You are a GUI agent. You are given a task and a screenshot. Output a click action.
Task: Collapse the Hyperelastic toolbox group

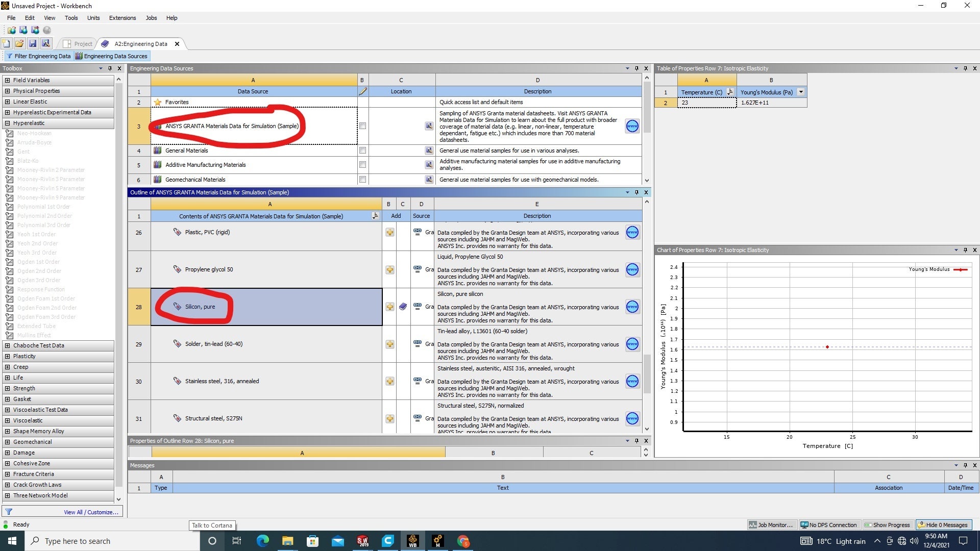pyautogui.click(x=7, y=123)
